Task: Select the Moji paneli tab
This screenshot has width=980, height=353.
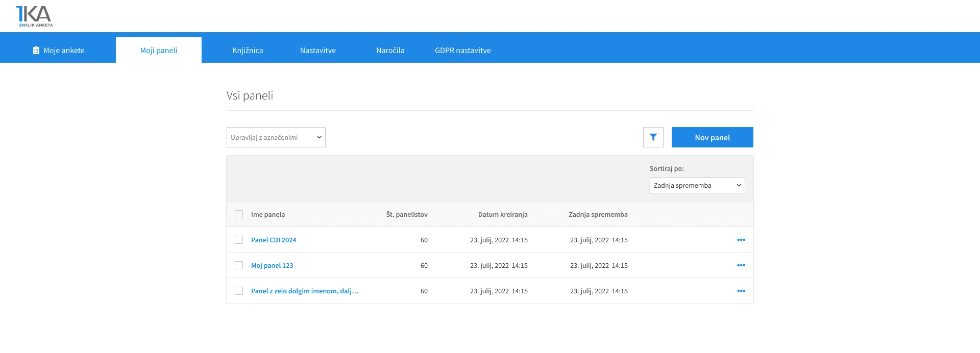Action: pos(159,50)
